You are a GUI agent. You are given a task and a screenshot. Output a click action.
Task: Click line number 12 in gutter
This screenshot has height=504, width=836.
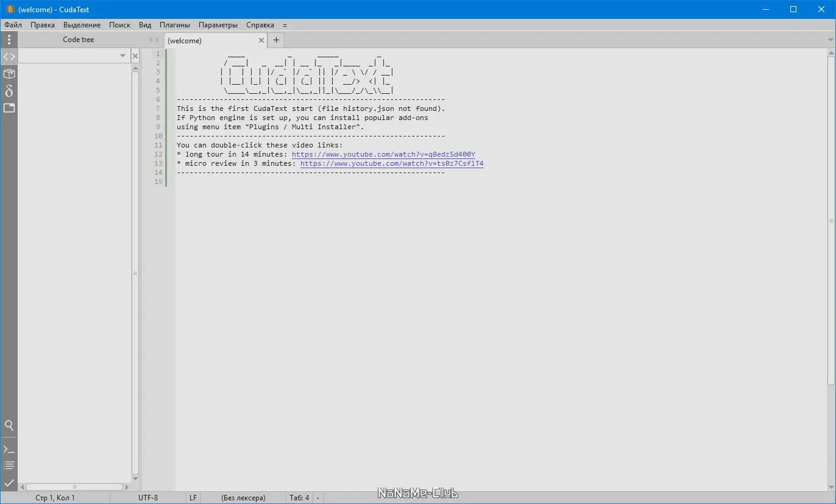point(158,154)
